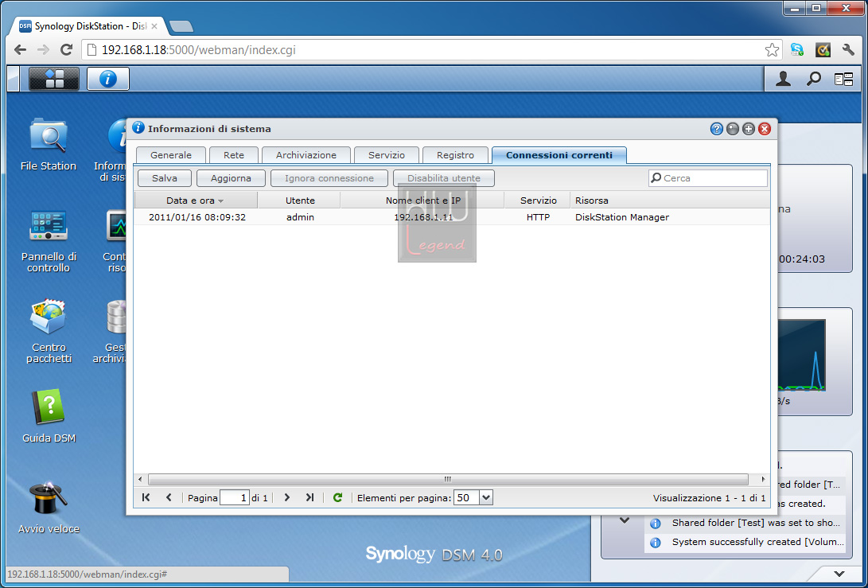Maximize the Informazioni di sistema window
The height and width of the screenshot is (588, 868).
[x=749, y=129]
